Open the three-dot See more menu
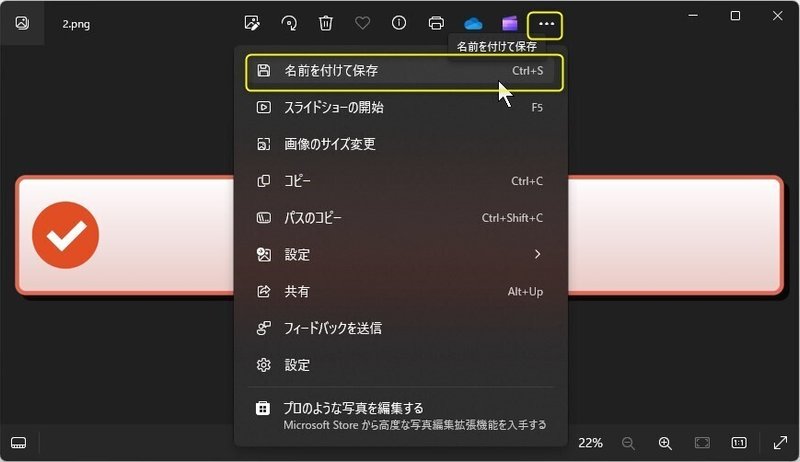Viewport: 800px width, 462px height. click(x=546, y=24)
